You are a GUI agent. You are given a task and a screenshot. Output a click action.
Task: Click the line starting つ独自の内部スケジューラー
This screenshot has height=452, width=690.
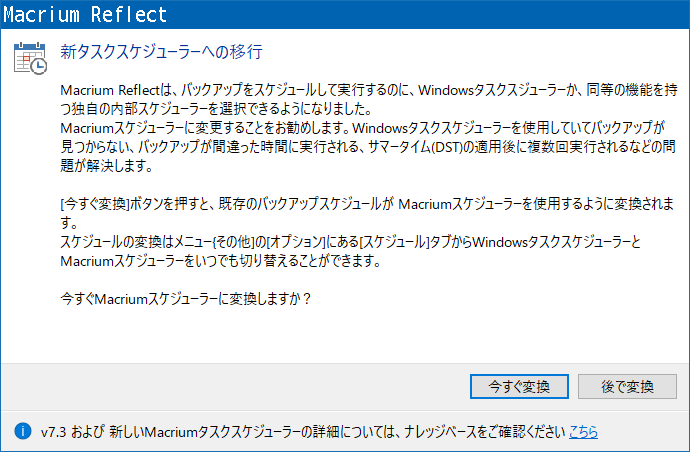pyautogui.click(x=217, y=109)
